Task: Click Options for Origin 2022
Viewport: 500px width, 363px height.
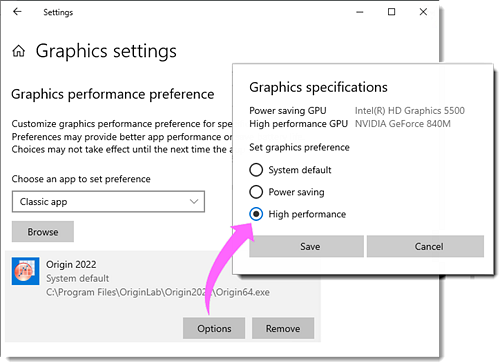Action: pos(214,328)
